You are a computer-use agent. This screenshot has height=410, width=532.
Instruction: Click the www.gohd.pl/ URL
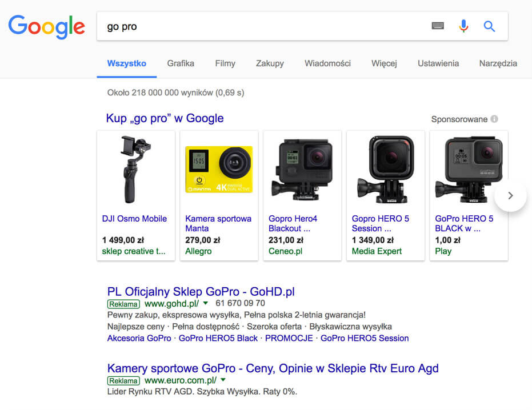(171, 304)
